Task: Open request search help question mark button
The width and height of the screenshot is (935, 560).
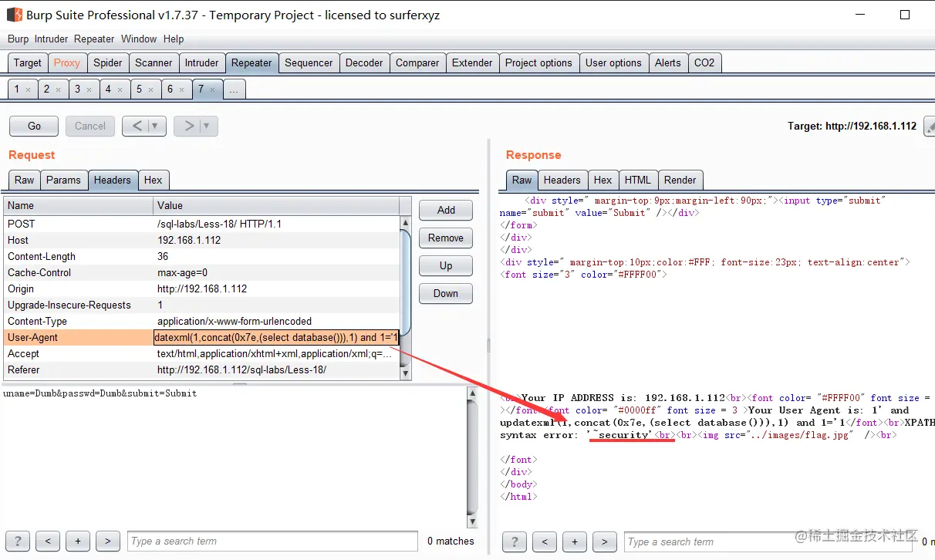Action: tap(18, 541)
